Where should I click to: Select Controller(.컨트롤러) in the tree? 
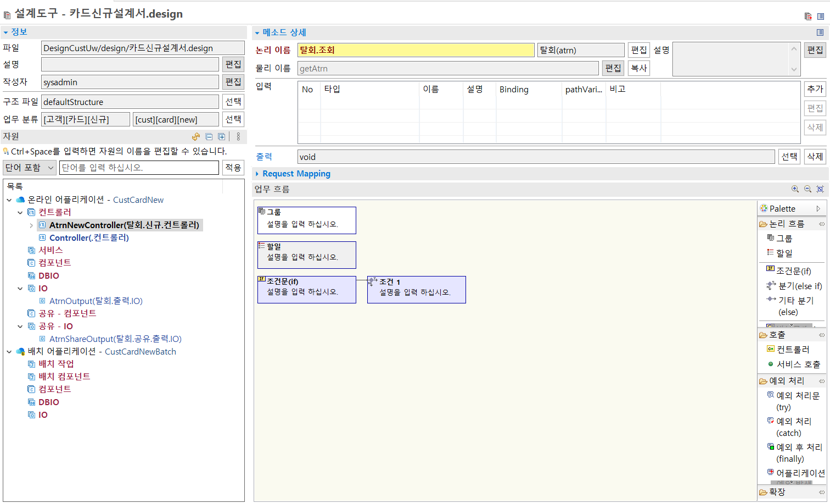point(89,238)
